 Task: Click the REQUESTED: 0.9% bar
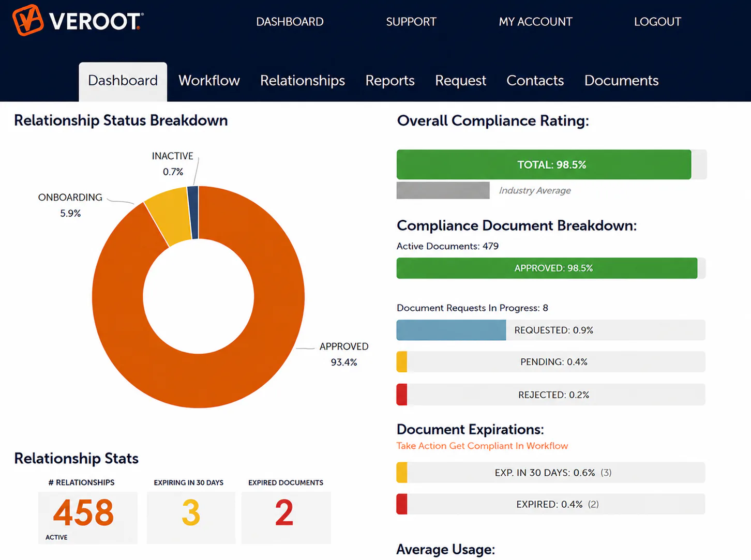coord(551,330)
